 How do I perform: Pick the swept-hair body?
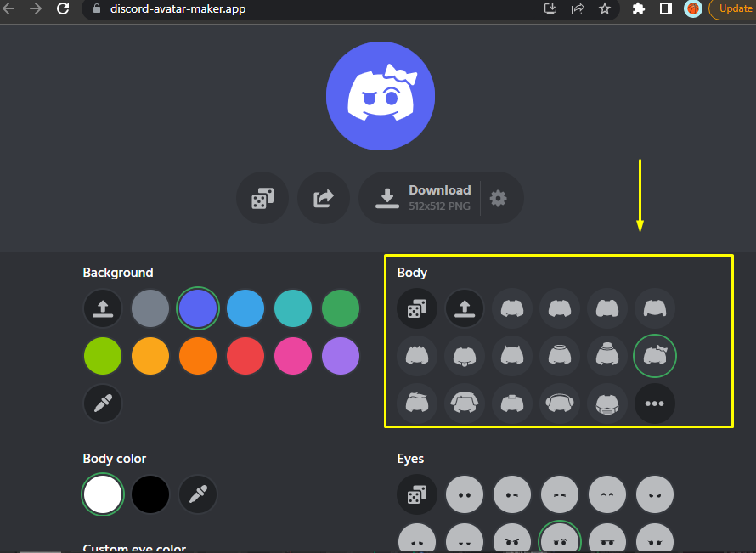click(x=417, y=403)
